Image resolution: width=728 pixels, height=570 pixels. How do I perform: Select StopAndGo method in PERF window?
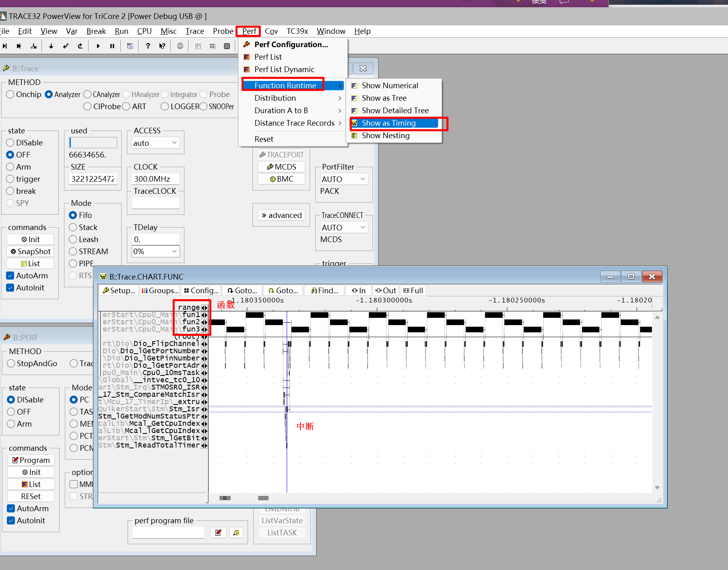coord(11,363)
